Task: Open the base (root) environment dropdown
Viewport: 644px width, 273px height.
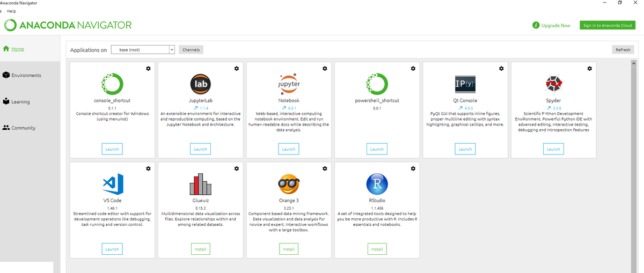Action: 143,50
